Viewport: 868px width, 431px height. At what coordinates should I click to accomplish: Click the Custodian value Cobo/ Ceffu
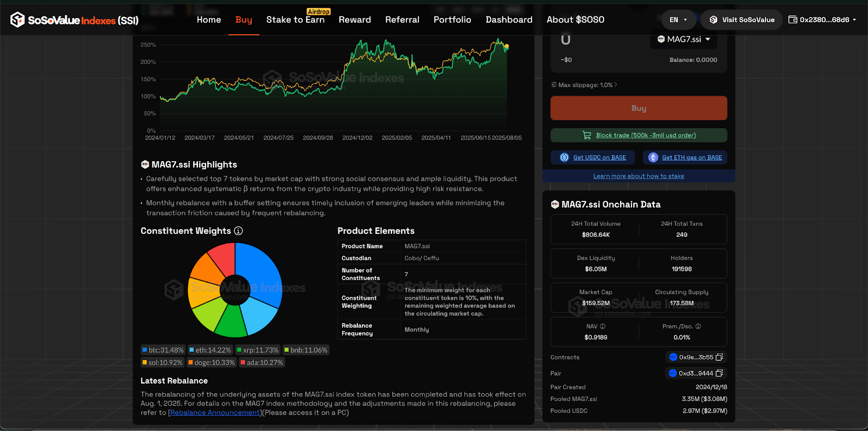pyautogui.click(x=422, y=258)
